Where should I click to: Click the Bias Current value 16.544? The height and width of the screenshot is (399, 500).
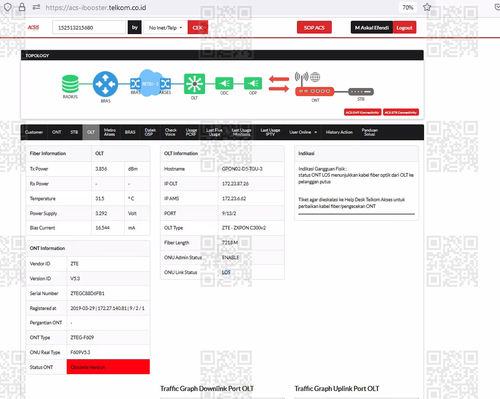(x=102, y=228)
